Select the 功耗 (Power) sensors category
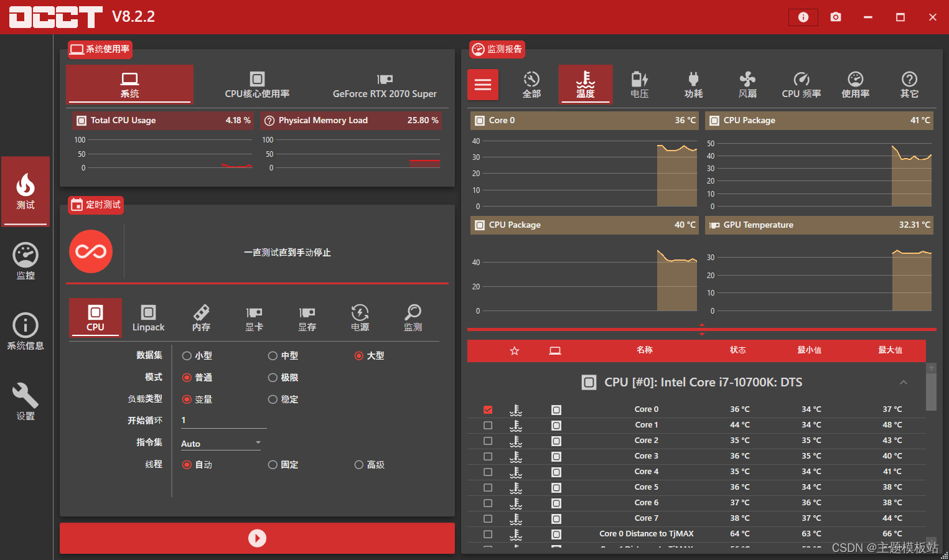Viewport: 949px width, 560px height. point(693,85)
